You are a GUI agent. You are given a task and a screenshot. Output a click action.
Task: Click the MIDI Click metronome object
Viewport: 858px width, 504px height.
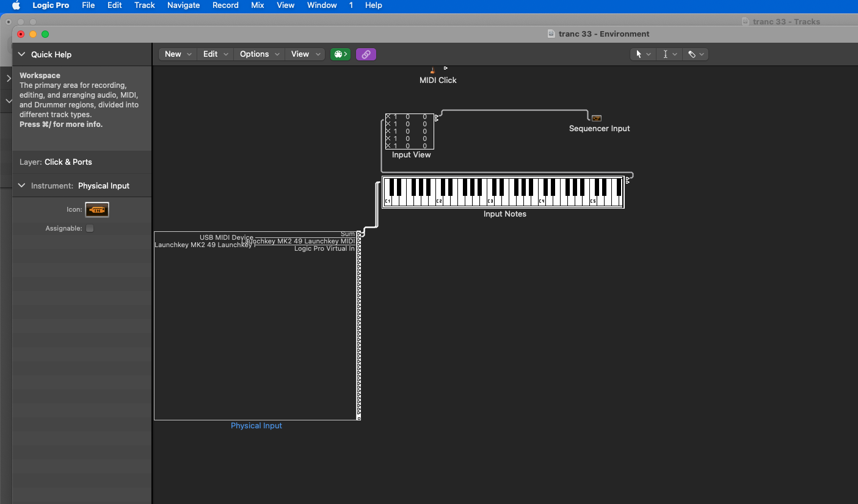point(432,69)
